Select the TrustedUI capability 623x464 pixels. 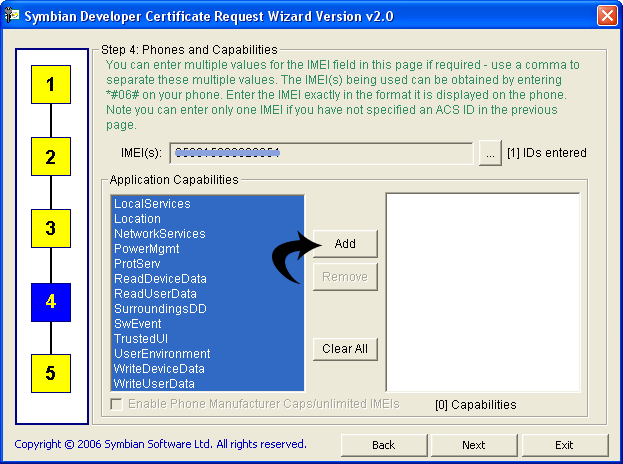click(208, 339)
